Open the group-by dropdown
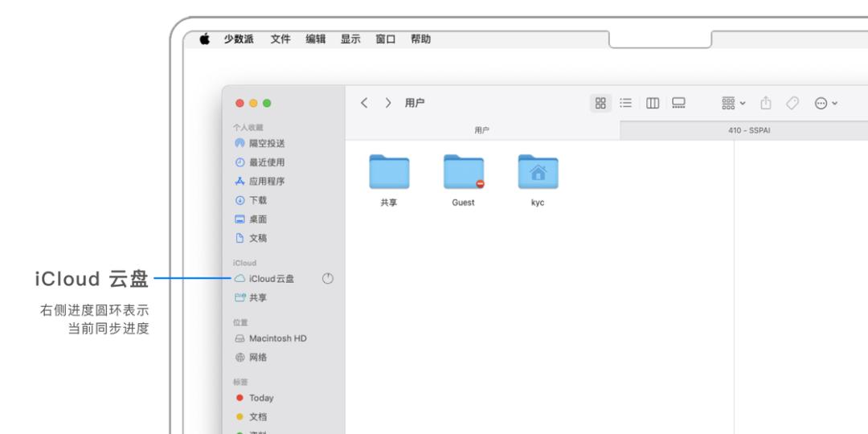This screenshot has width=868, height=434. (734, 103)
